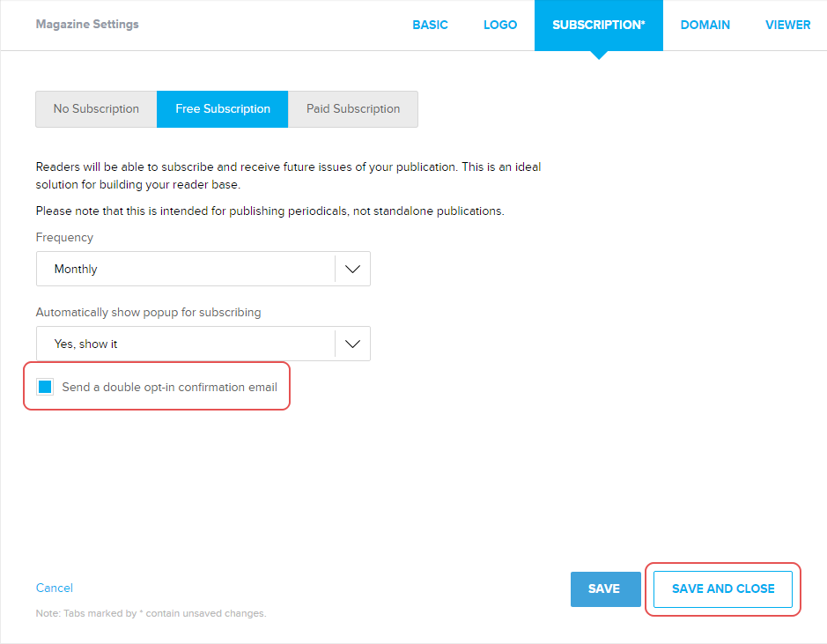Click the 'Yes, show it' selection field
827x644 pixels.
[185, 344]
